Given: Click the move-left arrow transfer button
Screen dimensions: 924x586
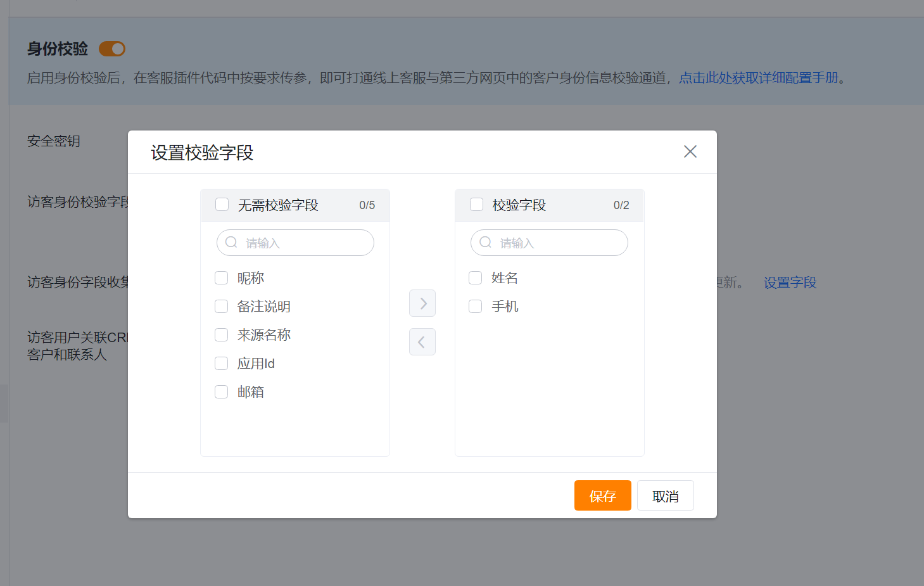Looking at the screenshot, I should 422,342.
